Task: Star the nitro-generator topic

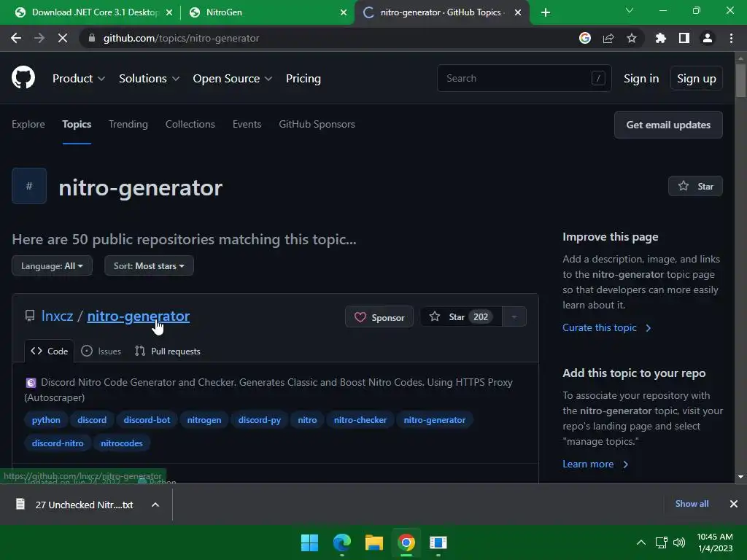Action: point(695,186)
